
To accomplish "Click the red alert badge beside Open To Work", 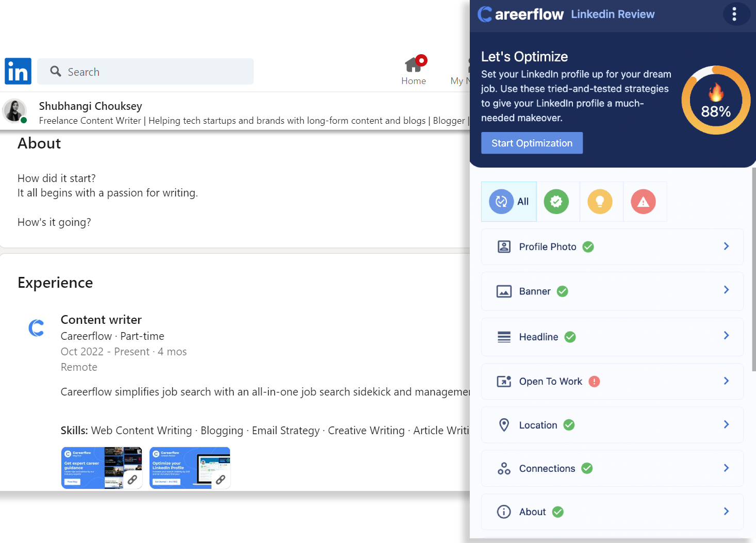I will click(x=594, y=382).
